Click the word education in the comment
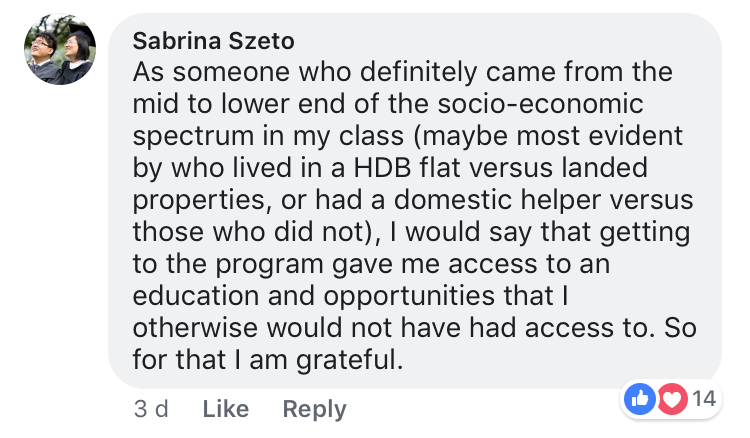The image size is (750, 438). tap(196, 296)
